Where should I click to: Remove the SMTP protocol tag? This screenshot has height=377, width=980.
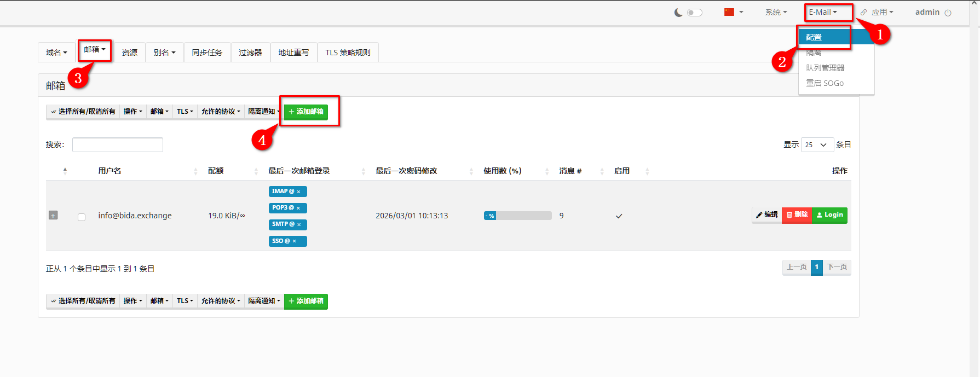(x=299, y=225)
